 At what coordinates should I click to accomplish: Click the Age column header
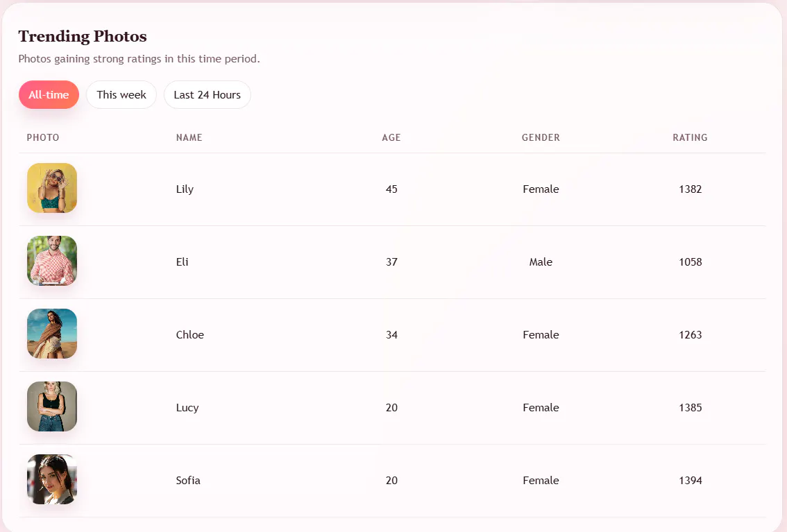(391, 137)
